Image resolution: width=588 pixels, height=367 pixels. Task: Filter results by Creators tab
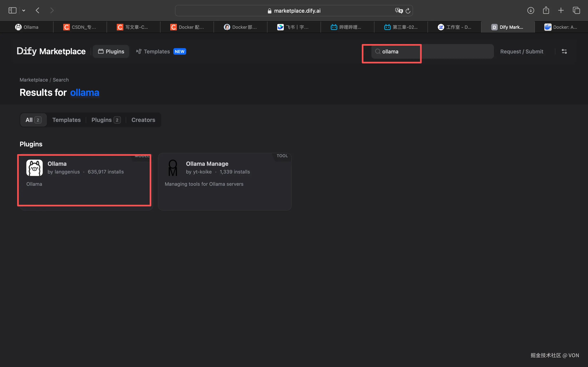point(143,120)
